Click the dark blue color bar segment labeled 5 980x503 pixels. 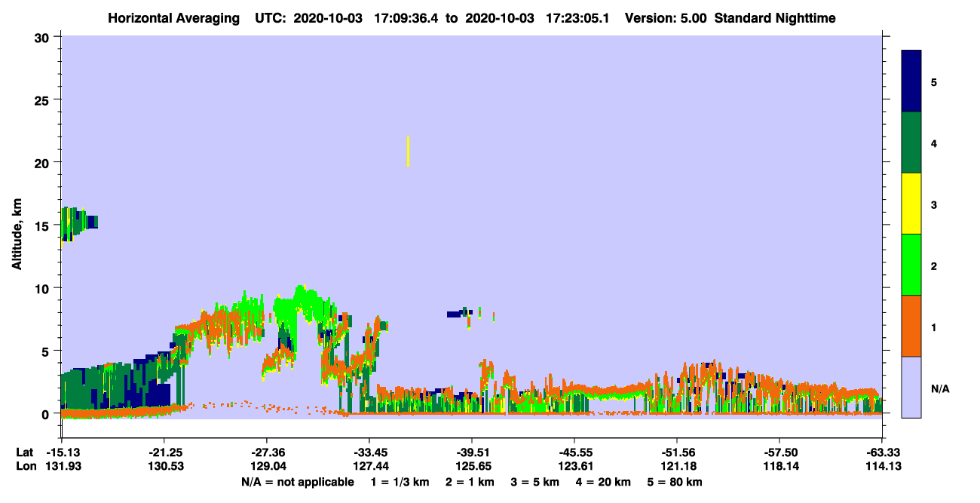click(911, 81)
